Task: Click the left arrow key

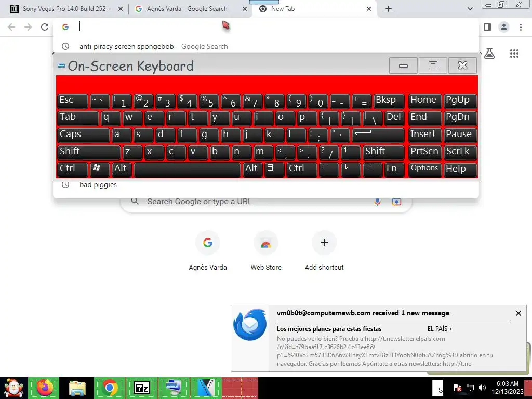Action: pyautogui.click(x=329, y=170)
